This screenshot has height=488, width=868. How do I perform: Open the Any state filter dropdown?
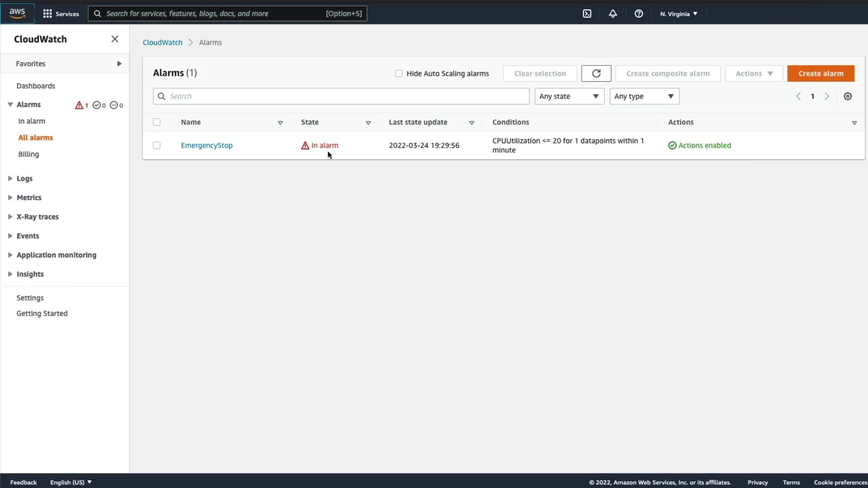click(x=569, y=96)
